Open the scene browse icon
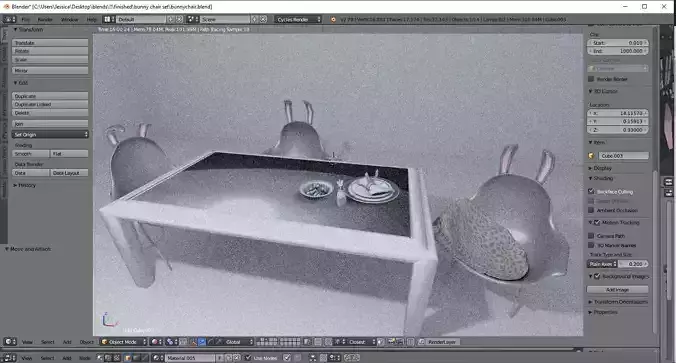Viewport: 676px width, 363px height. tap(193, 19)
